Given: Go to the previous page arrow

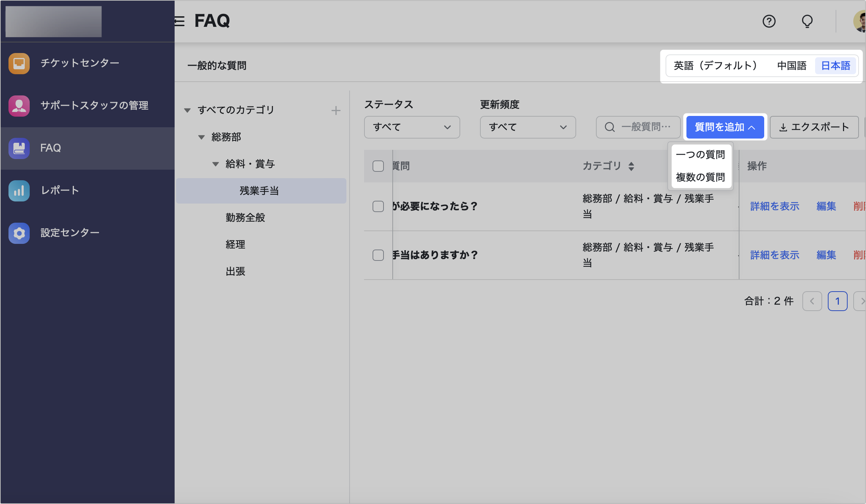Looking at the screenshot, I should (x=812, y=301).
